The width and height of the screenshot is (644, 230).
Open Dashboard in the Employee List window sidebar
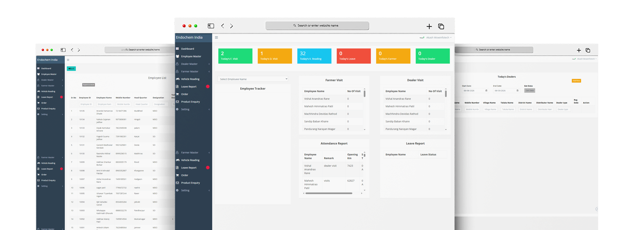(x=46, y=68)
